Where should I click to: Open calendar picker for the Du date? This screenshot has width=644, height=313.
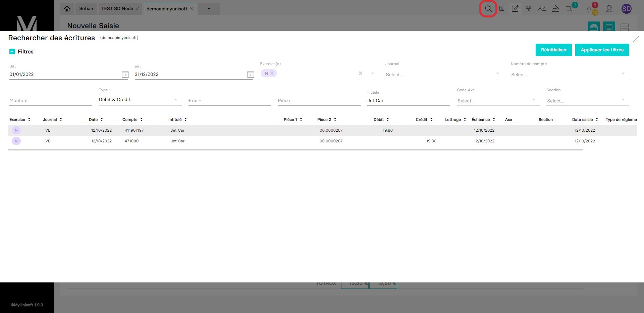pos(125,75)
